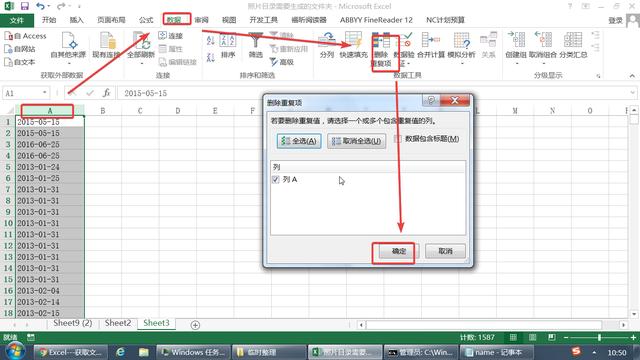The image size is (640, 360).
Task: Click the 取消全选(U) unselect all button
Action: point(356,141)
